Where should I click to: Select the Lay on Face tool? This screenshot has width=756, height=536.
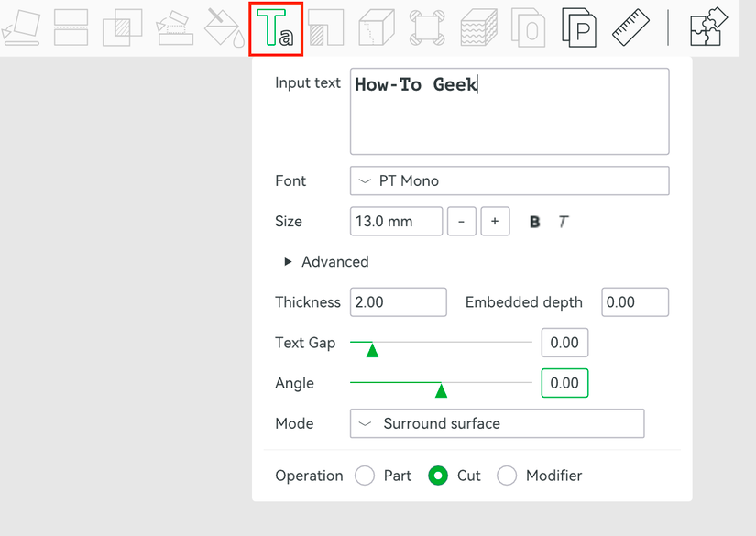(21, 28)
